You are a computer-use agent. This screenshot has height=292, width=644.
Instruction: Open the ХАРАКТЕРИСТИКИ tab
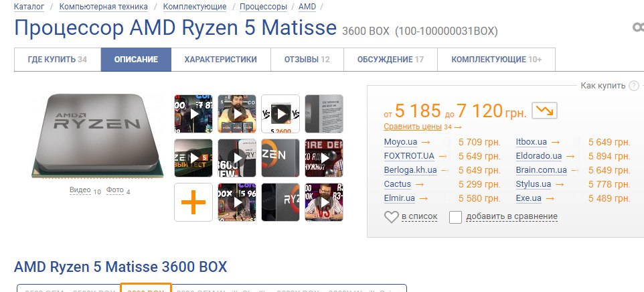coord(220,60)
